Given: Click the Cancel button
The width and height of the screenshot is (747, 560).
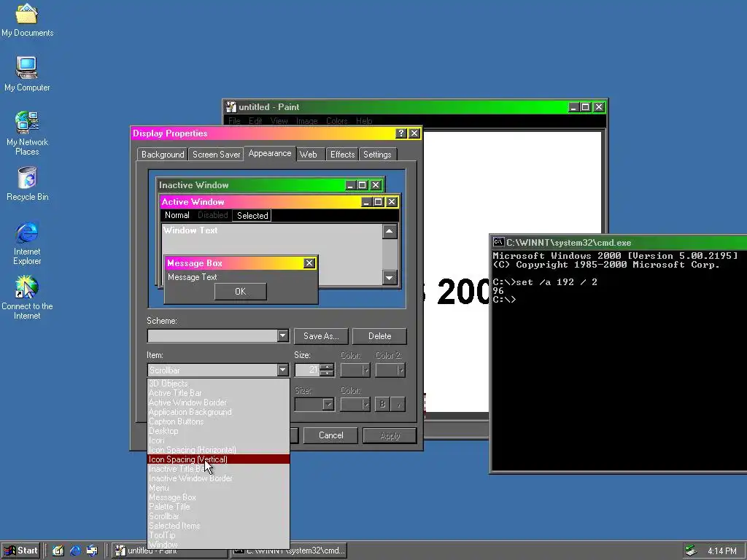Looking at the screenshot, I should point(330,435).
